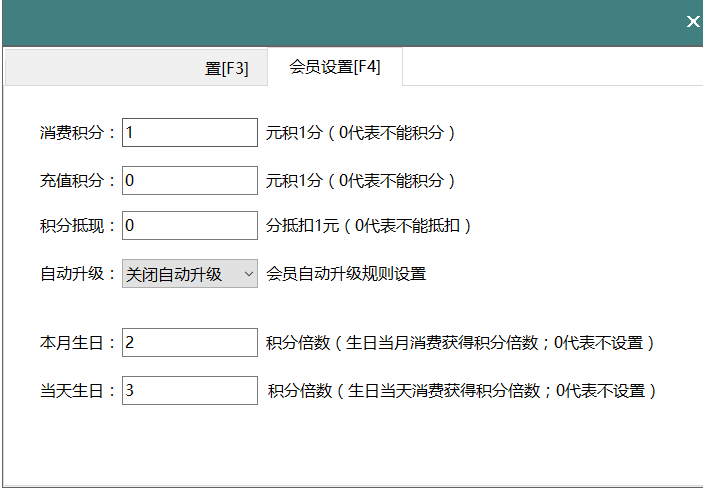This screenshot has width=703, height=503.
Task: Click the 充值积分 label
Action: point(78,181)
